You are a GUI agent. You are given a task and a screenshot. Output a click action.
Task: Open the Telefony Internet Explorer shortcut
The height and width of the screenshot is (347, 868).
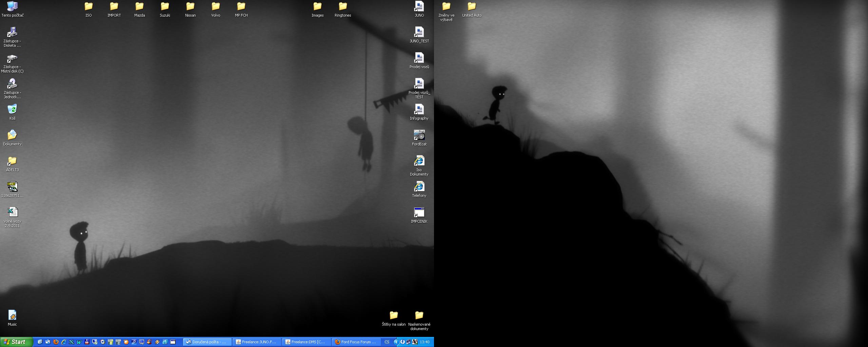pyautogui.click(x=419, y=187)
